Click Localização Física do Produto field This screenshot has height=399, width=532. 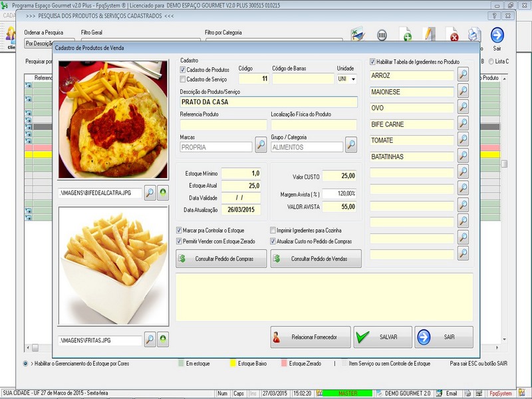314,125
